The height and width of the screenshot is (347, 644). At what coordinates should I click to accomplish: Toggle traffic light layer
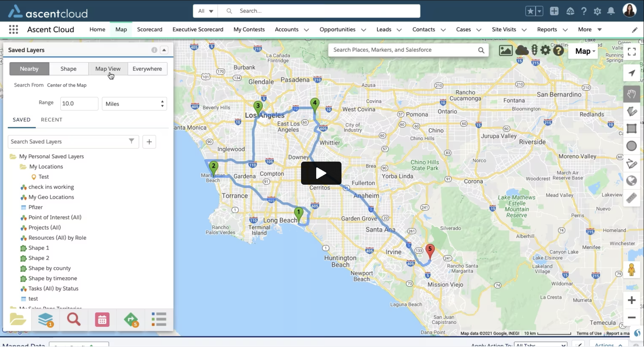tap(535, 50)
